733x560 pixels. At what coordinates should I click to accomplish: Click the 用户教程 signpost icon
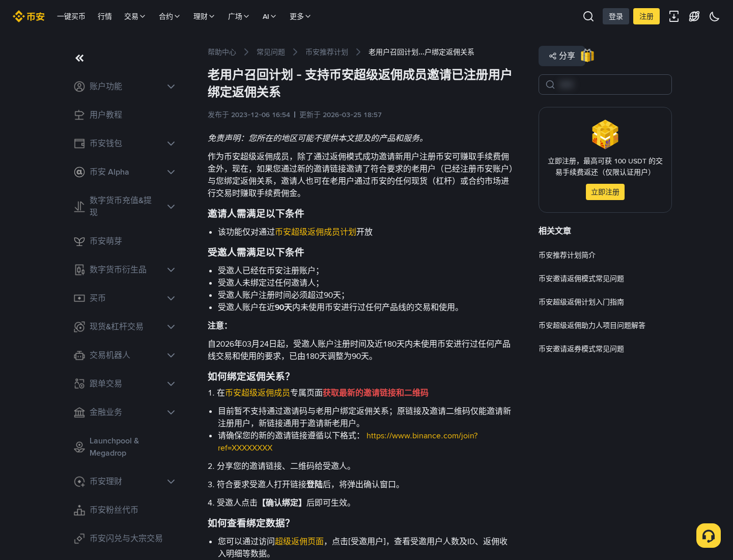(79, 115)
